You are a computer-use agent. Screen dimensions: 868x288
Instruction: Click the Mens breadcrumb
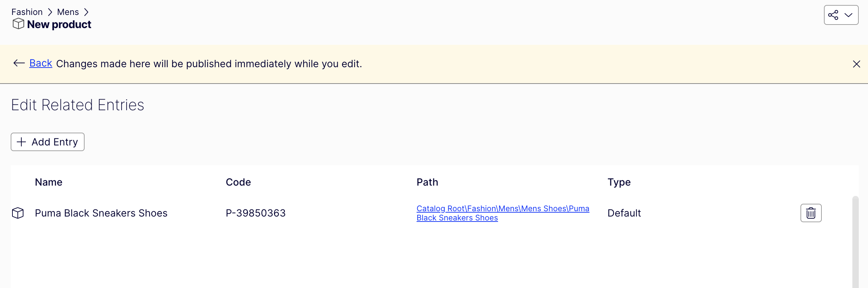point(68,12)
